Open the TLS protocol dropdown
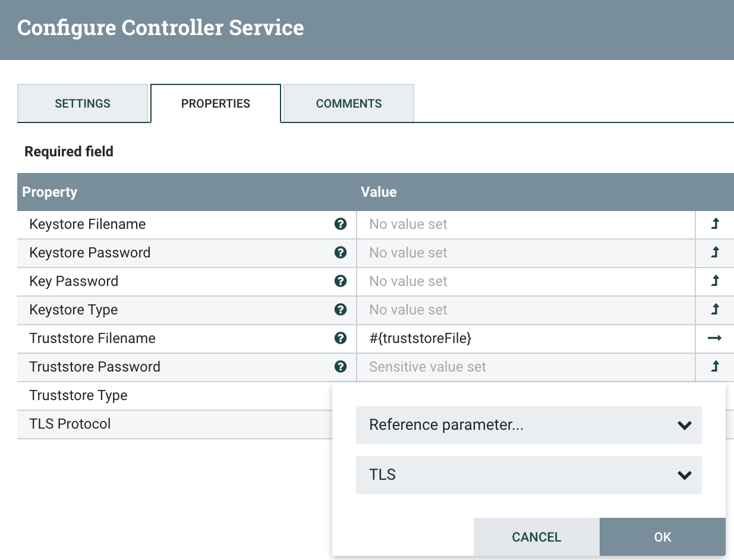734x560 pixels. click(528, 475)
